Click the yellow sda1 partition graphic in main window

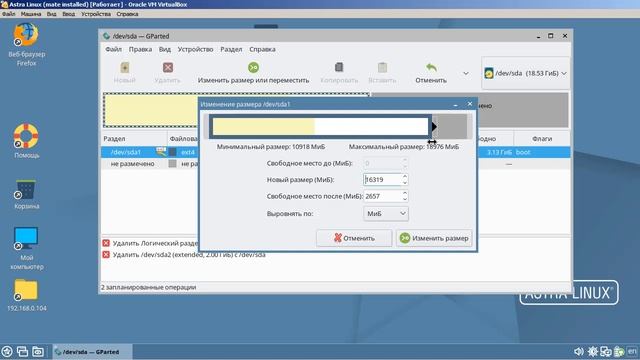pyautogui.click(x=151, y=110)
